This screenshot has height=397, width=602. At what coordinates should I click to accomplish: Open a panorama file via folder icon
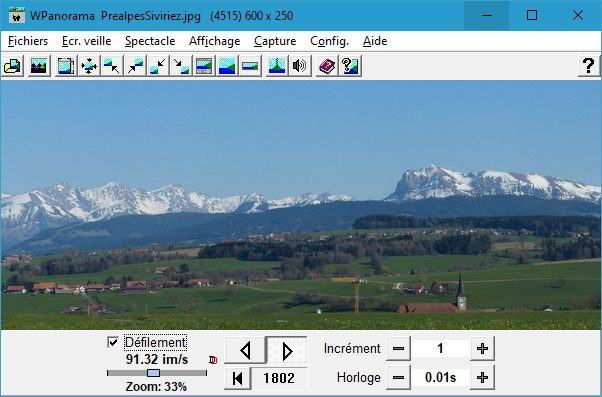(x=13, y=66)
